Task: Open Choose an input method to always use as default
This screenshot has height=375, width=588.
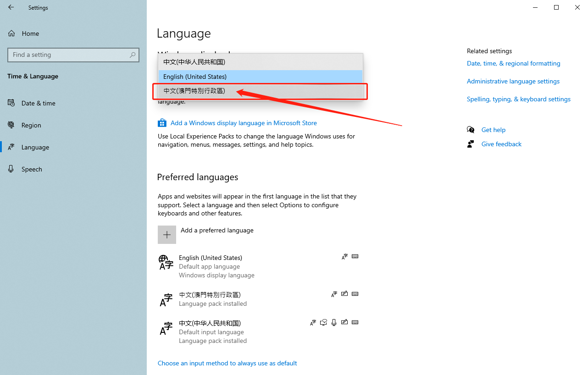Action: point(227,363)
